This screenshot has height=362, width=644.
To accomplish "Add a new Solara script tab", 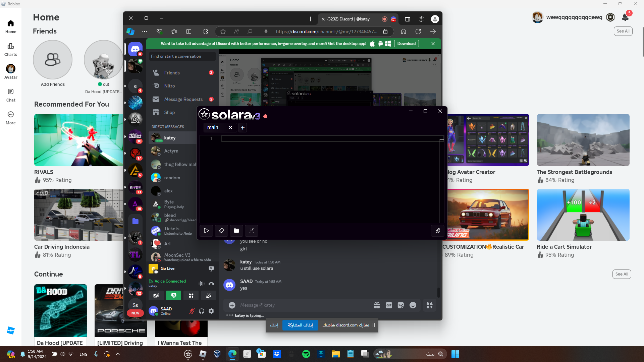I will click(243, 128).
